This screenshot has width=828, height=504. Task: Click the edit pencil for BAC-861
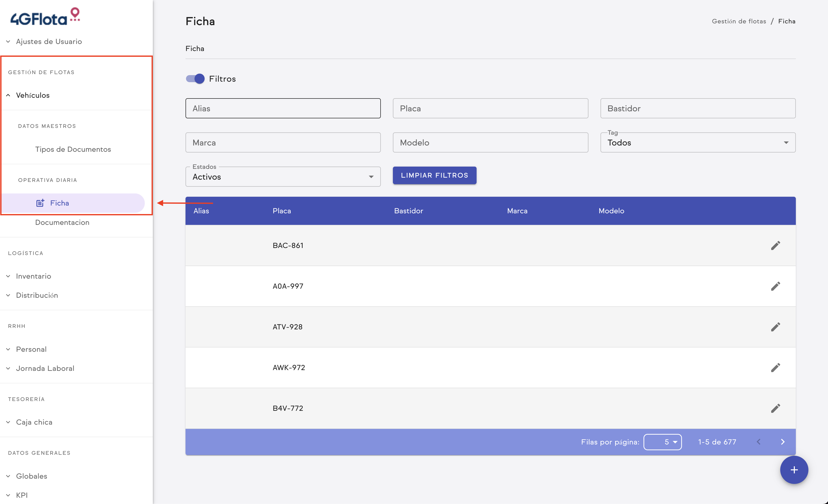pyautogui.click(x=775, y=245)
